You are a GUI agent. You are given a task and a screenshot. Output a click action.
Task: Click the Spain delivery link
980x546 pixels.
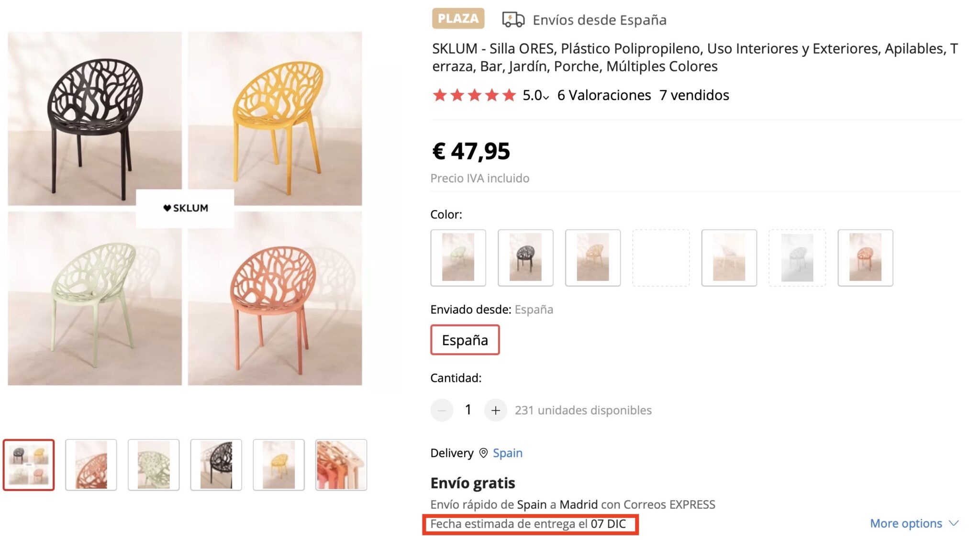(x=507, y=453)
